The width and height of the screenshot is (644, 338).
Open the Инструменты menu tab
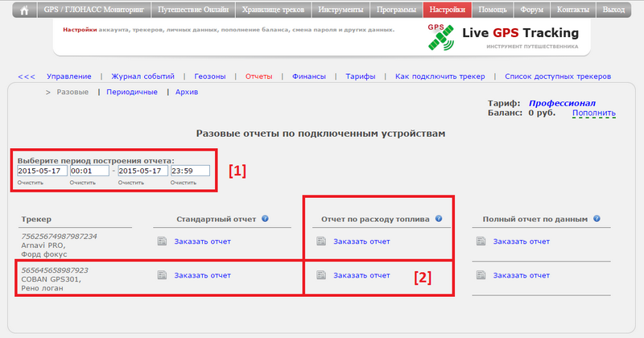[x=340, y=11]
